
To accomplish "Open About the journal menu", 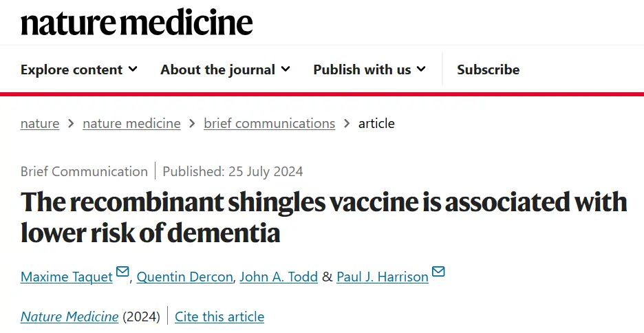I will pos(225,69).
